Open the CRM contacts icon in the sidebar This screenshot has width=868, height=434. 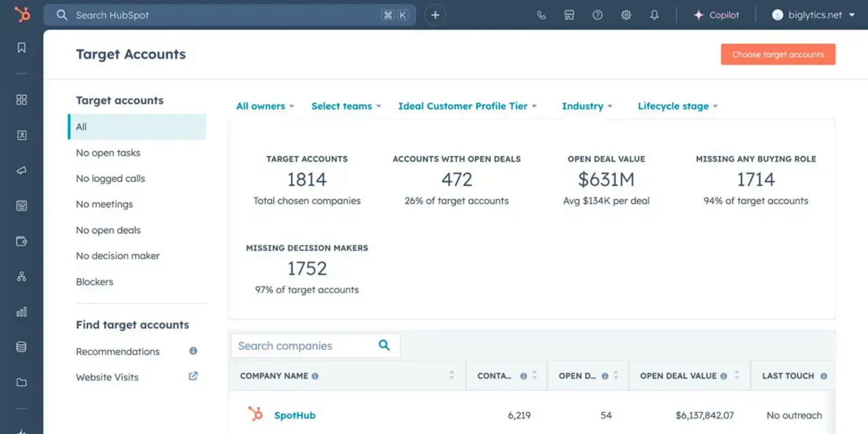pos(22,135)
